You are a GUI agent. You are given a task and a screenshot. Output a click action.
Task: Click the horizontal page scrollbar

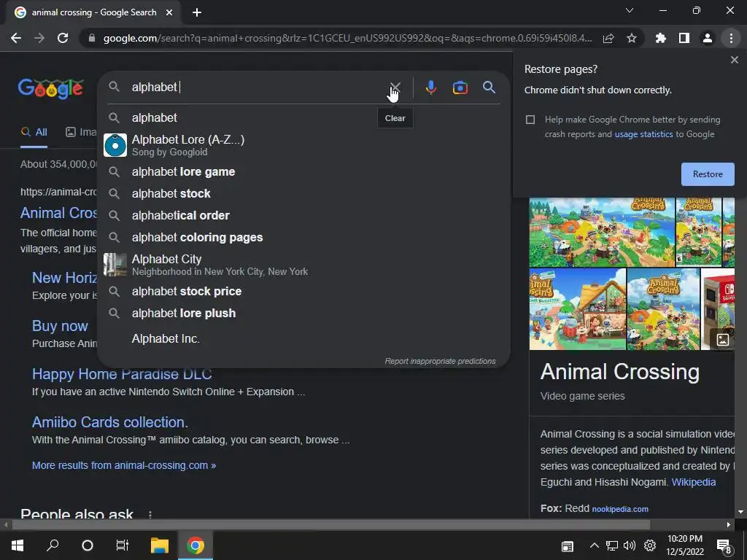(x=331, y=525)
